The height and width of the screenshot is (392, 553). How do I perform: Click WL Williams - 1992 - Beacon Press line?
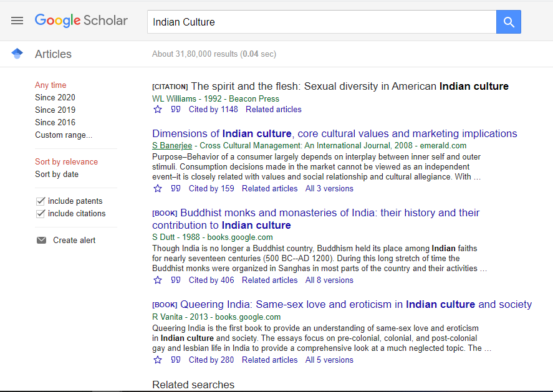coord(216,98)
